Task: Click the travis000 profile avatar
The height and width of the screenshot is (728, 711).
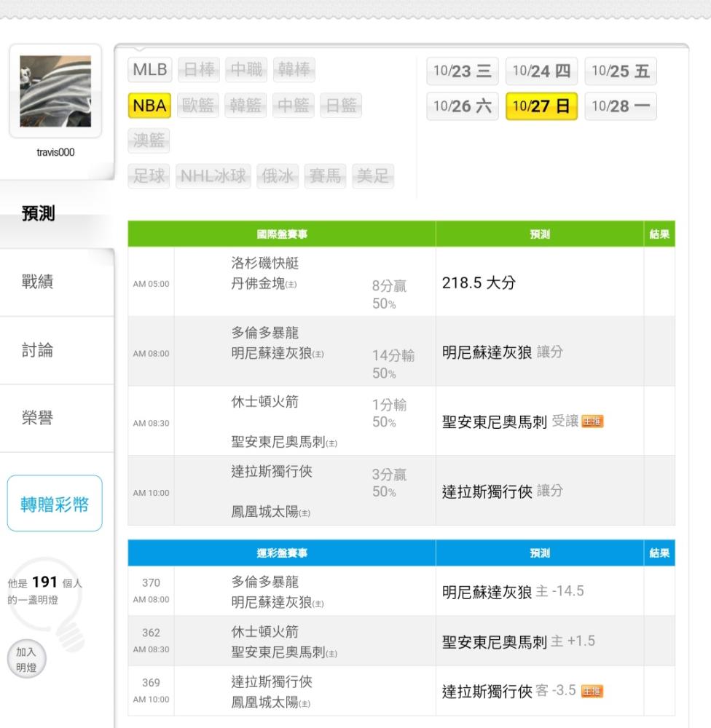Action: pyautogui.click(x=55, y=92)
